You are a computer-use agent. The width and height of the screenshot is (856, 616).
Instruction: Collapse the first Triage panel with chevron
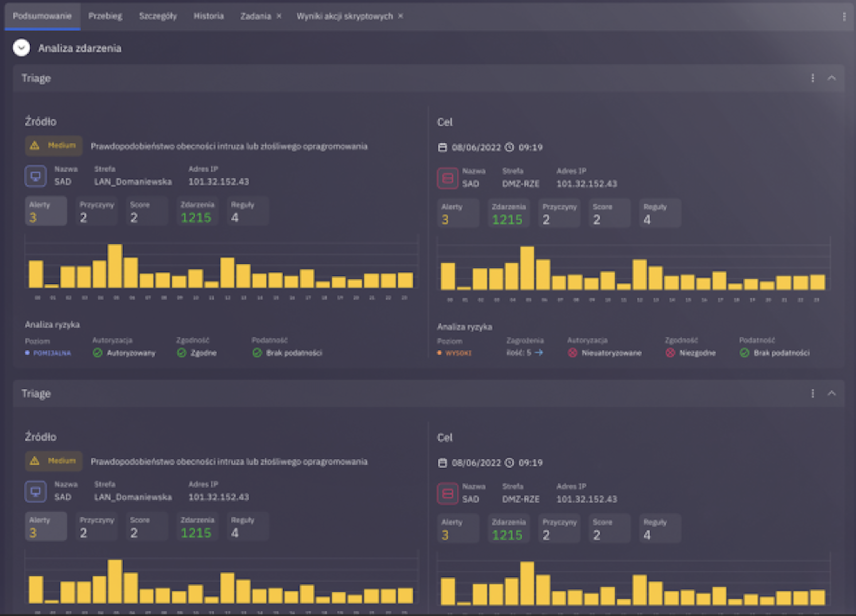(832, 78)
